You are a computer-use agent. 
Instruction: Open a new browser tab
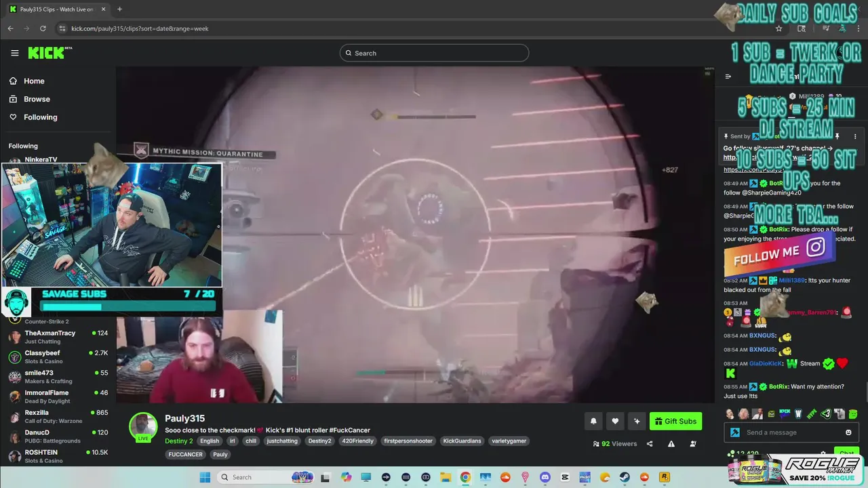[119, 9]
